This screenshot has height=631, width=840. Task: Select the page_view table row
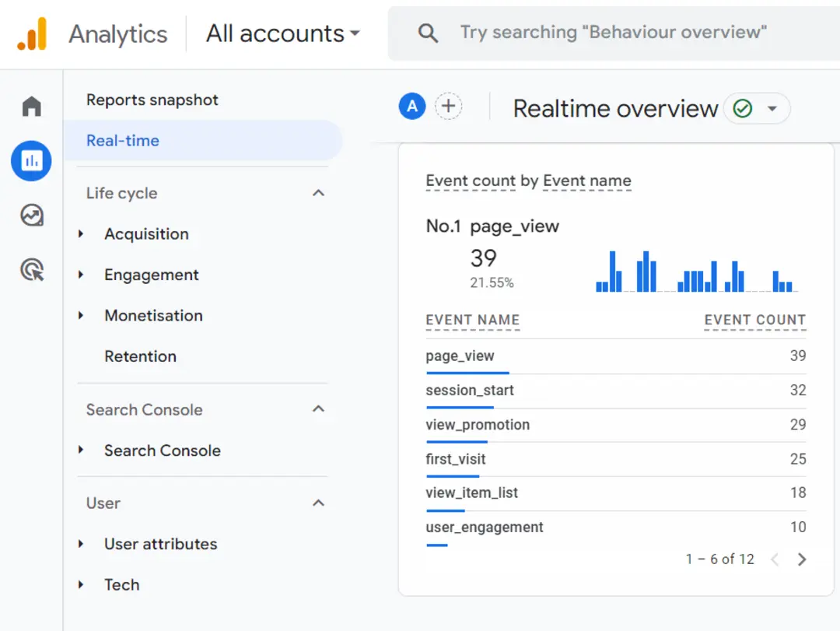click(x=615, y=356)
